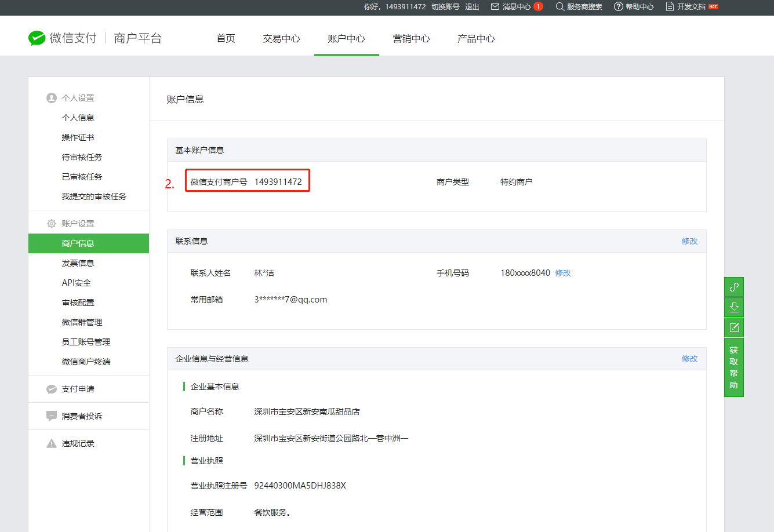The height and width of the screenshot is (532, 774).
Task: Click the WeChat Pay logo
Action: point(37,38)
